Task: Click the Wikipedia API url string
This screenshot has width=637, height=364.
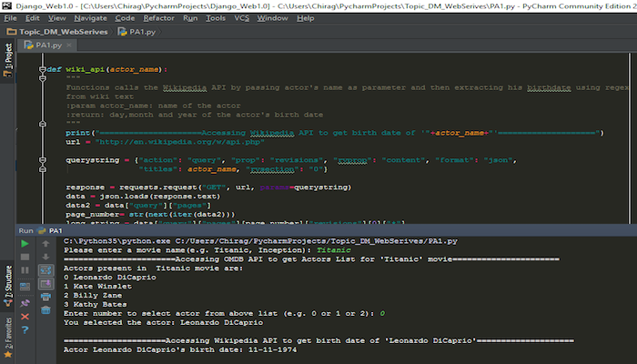Action: pyautogui.click(x=180, y=142)
